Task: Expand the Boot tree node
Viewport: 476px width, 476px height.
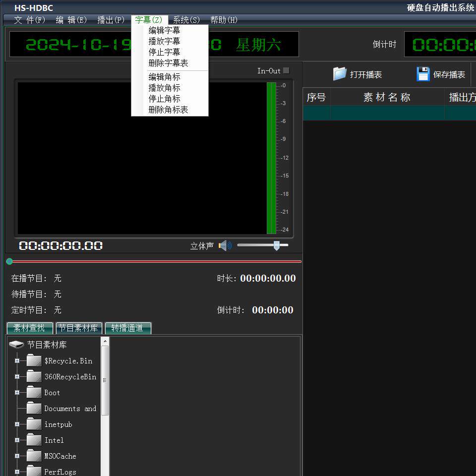Action: [x=16, y=393]
